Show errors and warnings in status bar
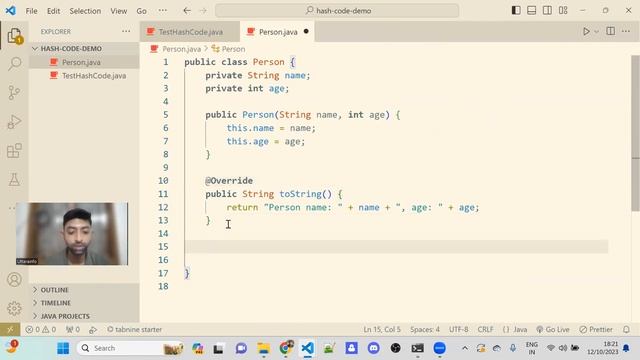 pos(41,329)
